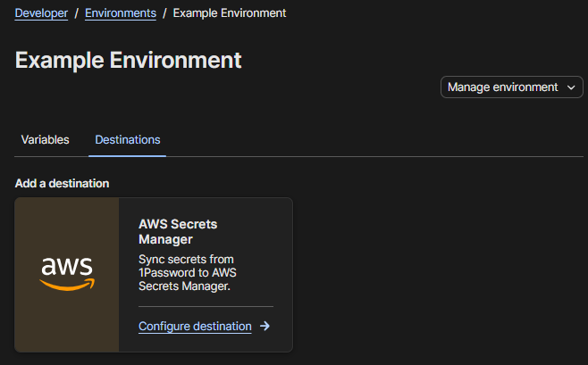Click the Add a destination heading
This screenshot has width=588, height=365.
(62, 183)
